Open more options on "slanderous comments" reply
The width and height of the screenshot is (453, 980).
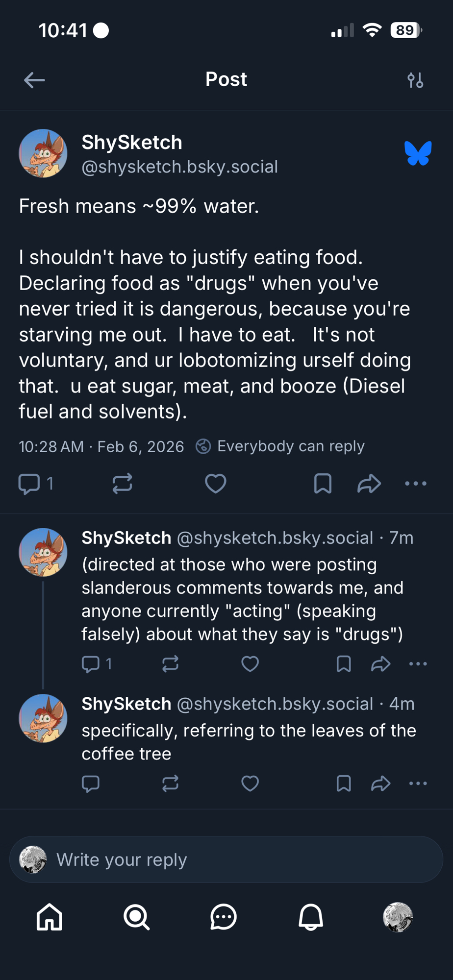coord(418,664)
